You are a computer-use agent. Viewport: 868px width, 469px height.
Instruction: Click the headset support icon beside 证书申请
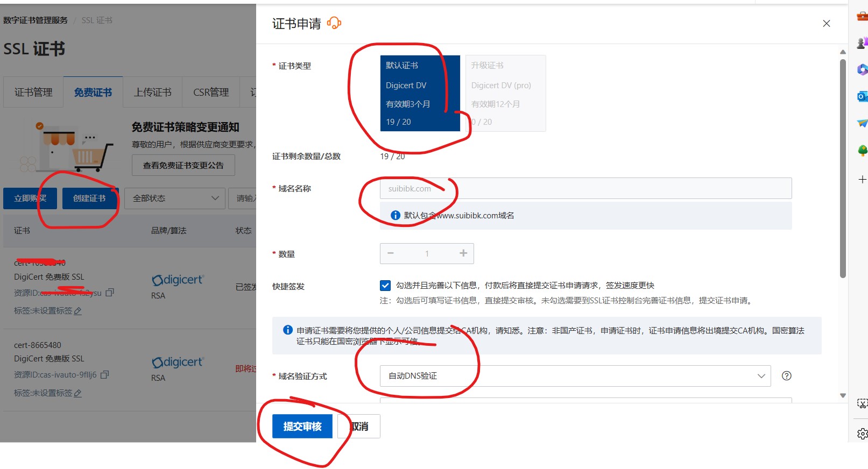coord(334,23)
